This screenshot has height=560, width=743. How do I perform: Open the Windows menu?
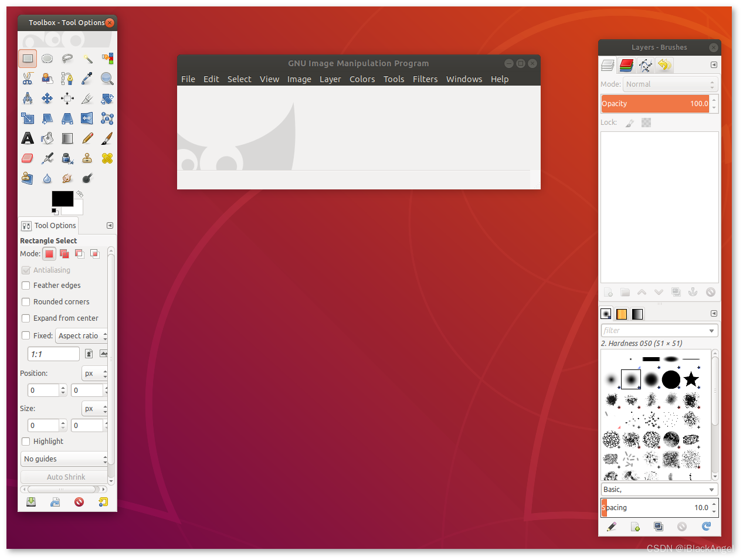coord(464,79)
